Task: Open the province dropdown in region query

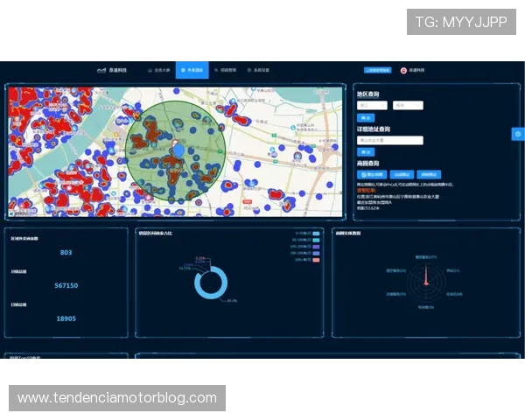Action: [371, 105]
